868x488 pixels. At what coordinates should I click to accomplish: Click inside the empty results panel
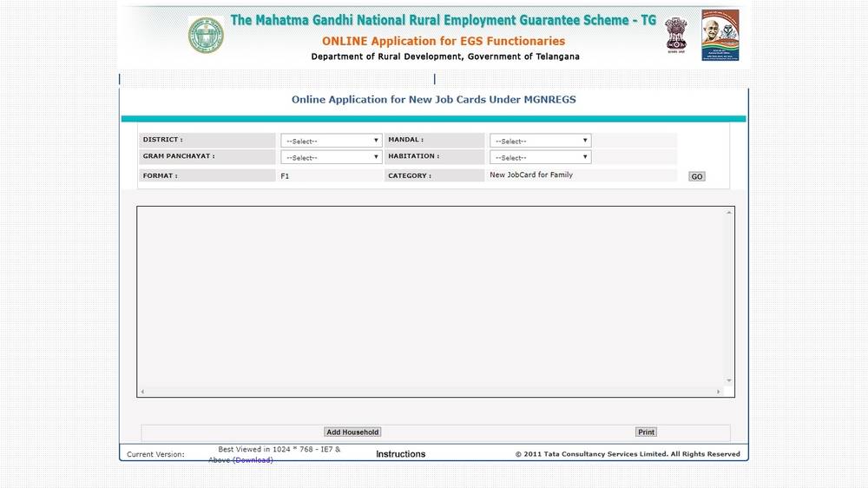[430, 295]
